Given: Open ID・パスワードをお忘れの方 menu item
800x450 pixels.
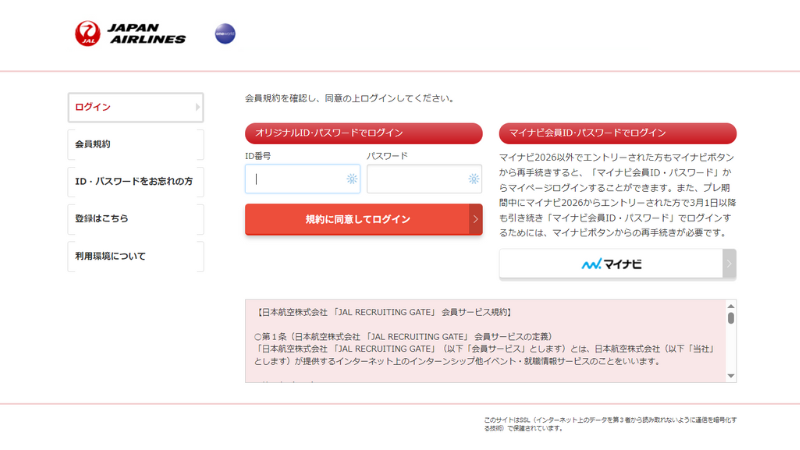Looking at the screenshot, I should pos(136,182).
